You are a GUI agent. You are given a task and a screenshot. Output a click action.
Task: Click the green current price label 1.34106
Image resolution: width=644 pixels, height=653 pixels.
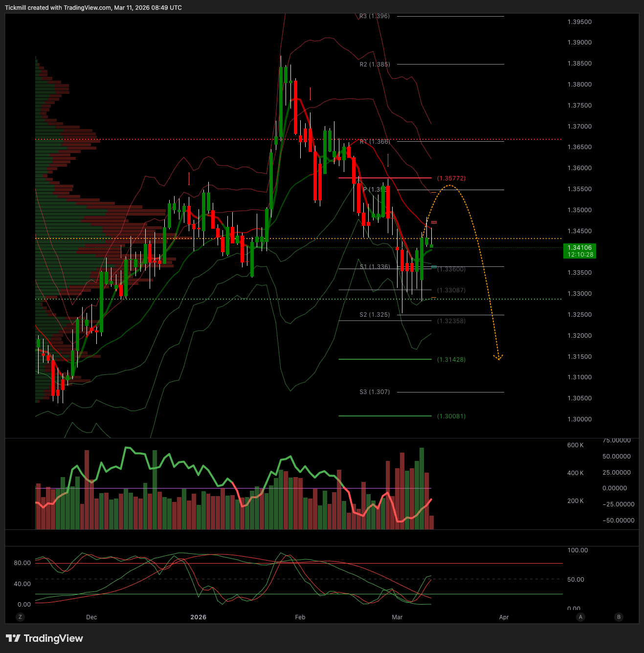click(579, 251)
